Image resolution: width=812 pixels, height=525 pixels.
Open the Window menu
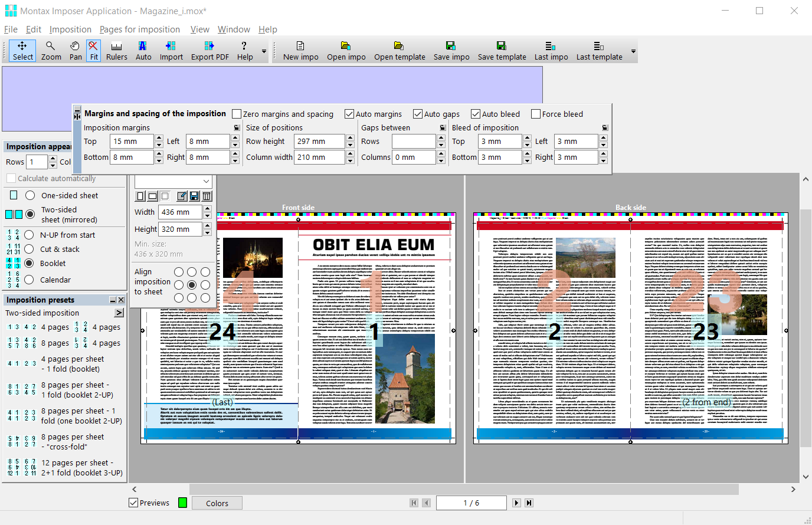click(234, 29)
